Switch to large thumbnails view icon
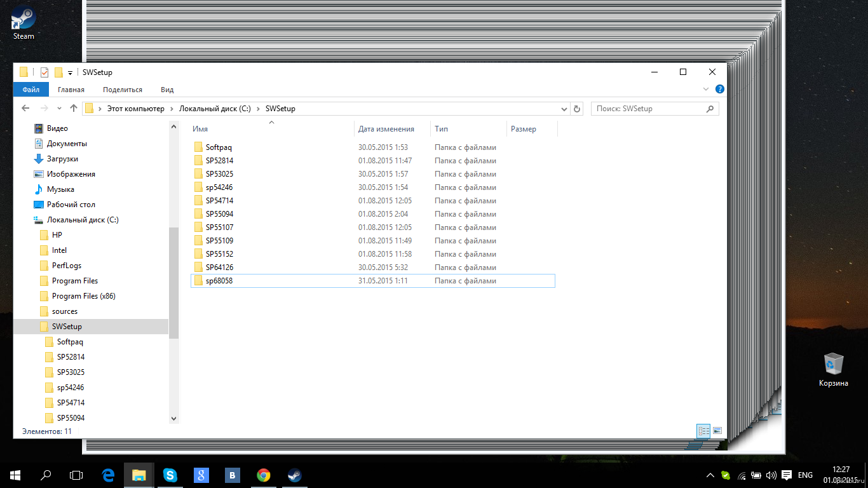This screenshot has width=868, height=488. point(717,431)
